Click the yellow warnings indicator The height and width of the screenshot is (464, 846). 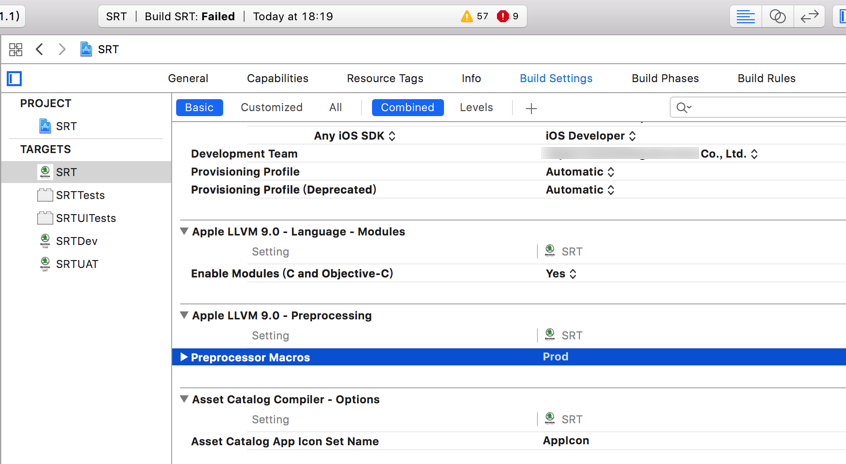click(x=475, y=16)
